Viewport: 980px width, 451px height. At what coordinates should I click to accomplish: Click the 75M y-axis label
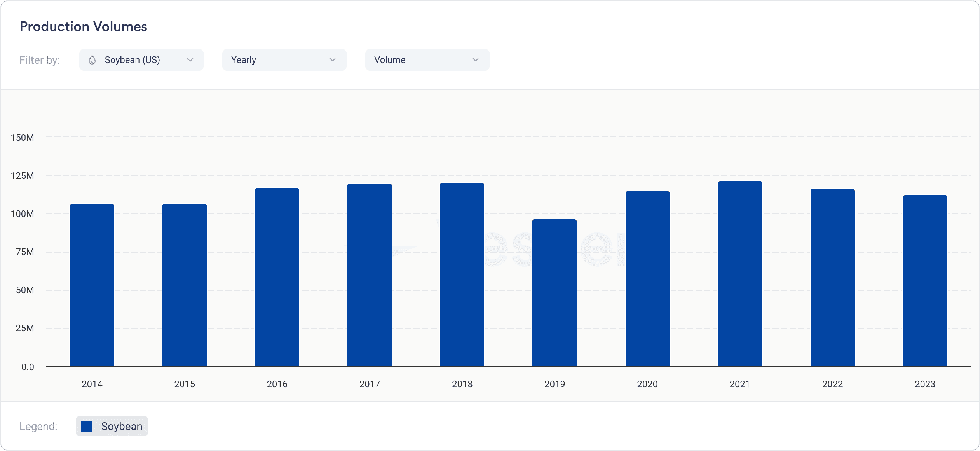[25, 252]
